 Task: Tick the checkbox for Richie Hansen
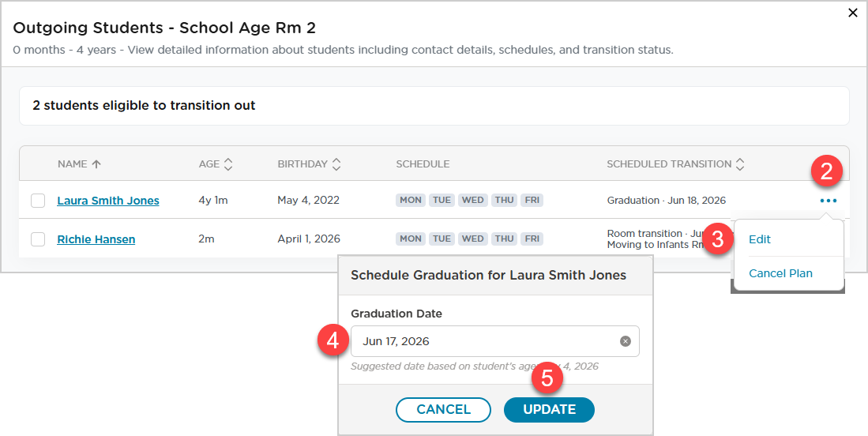(38, 239)
